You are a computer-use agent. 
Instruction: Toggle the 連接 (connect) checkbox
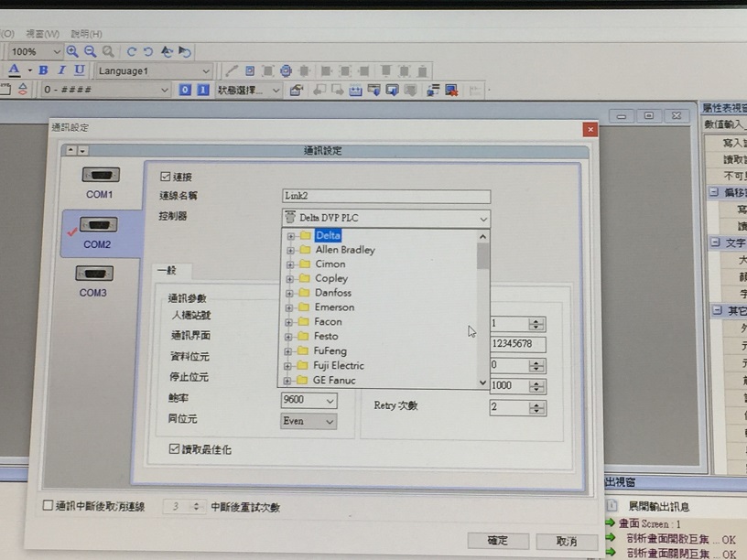[166, 177]
